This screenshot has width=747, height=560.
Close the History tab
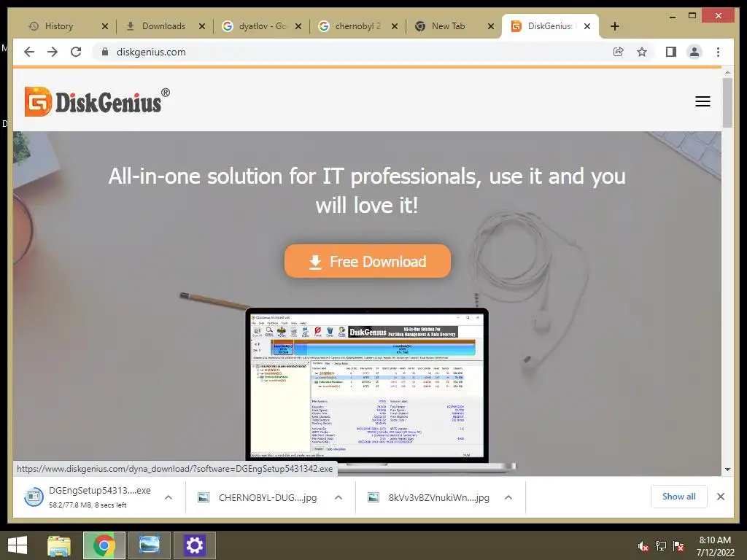(105, 26)
